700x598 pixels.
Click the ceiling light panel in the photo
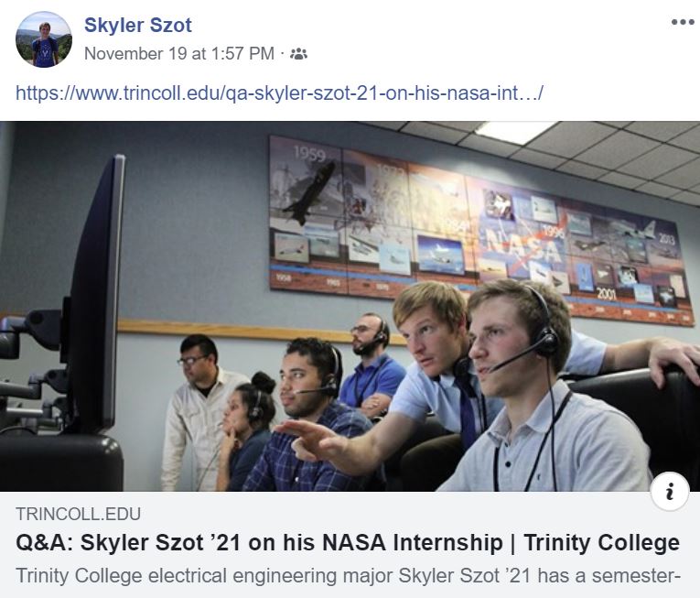[x=513, y=131]
